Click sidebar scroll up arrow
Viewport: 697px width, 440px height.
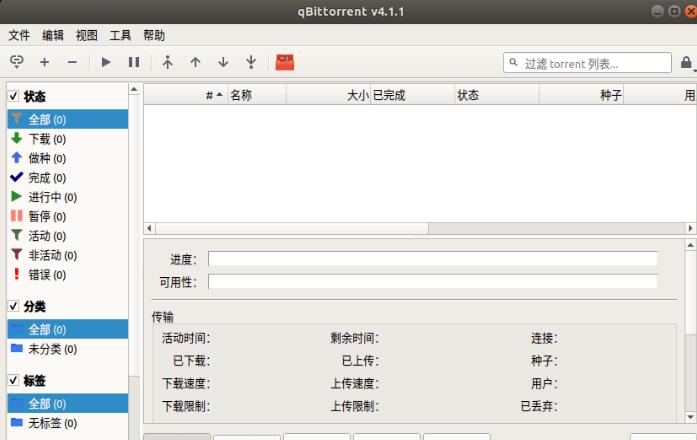[x=134, y=89]
